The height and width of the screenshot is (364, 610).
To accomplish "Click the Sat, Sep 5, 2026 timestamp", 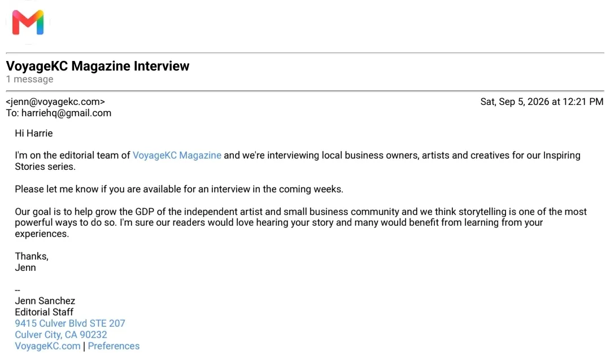I will pos(542,102).
